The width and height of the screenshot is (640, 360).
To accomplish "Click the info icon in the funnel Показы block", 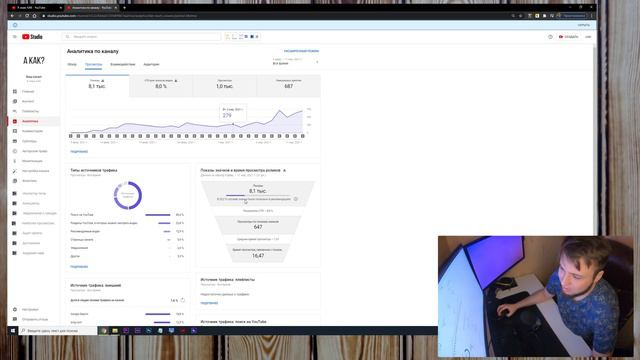I will pos(296,199).
